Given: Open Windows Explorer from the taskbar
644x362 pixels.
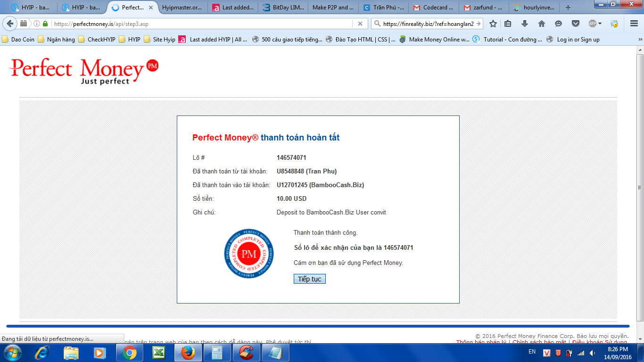Looking at the screenshot, I should 71,353.
